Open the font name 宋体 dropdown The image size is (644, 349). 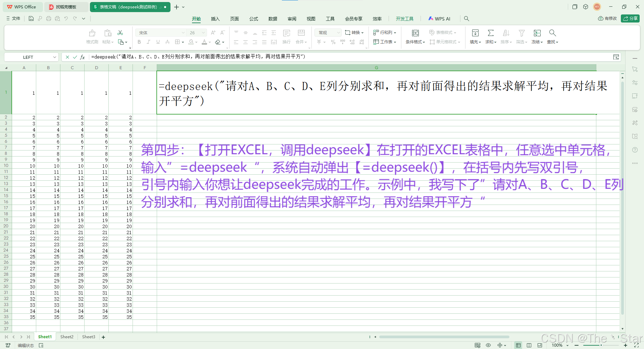(183, 33)
